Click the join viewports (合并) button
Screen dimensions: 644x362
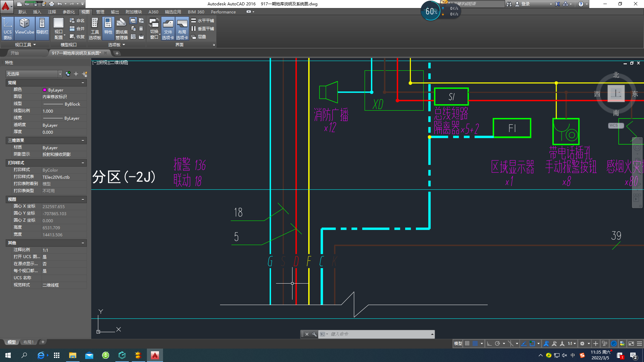(x=77, y=28)
